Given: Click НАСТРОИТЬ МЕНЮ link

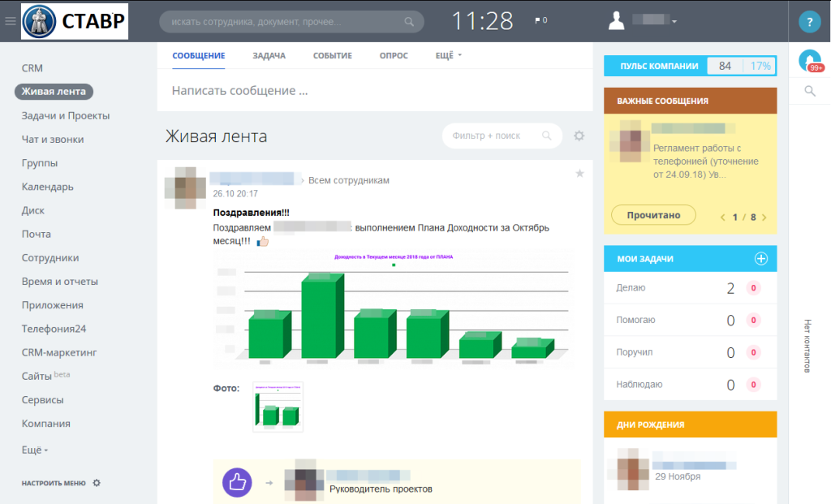Looking at the screenshot, I should [x=53, y=483].
